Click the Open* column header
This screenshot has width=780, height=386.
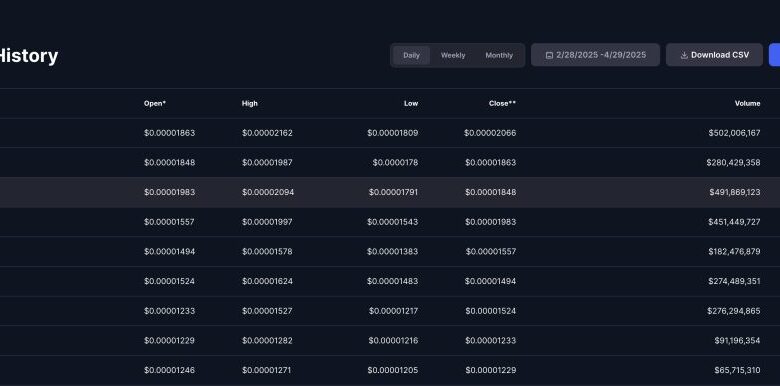(155, 103)
